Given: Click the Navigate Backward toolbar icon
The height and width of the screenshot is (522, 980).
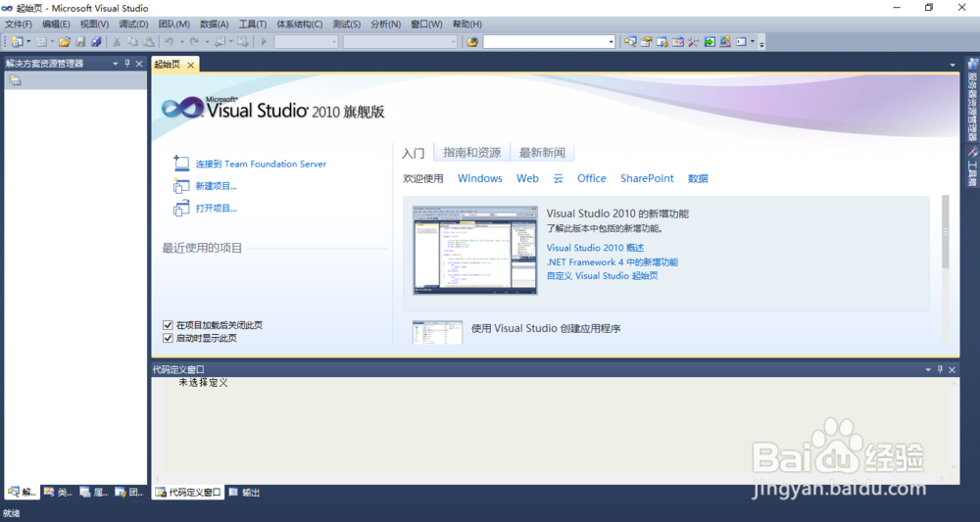Looking at the screenshot, I should 220,42.
